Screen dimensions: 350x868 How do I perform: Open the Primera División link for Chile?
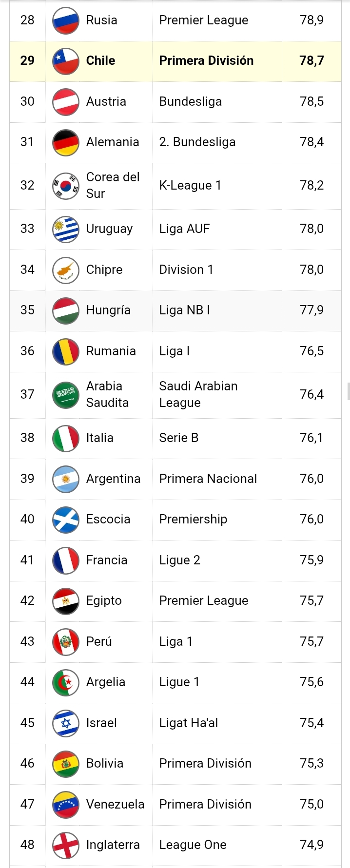coord(206,61)
